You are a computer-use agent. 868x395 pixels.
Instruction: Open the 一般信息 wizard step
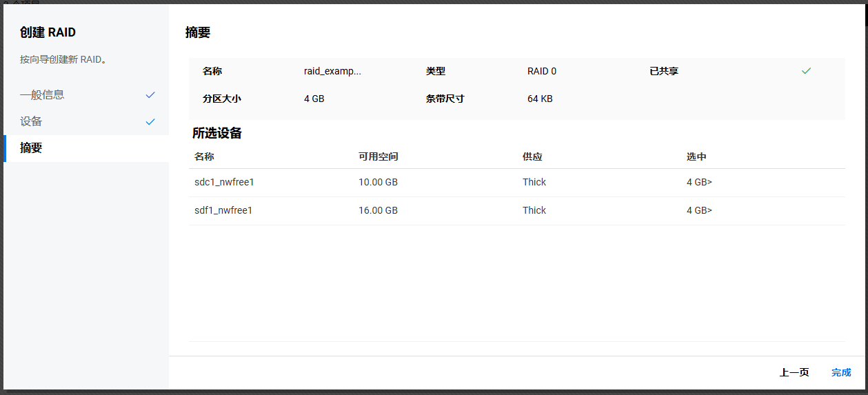point(43,95)
